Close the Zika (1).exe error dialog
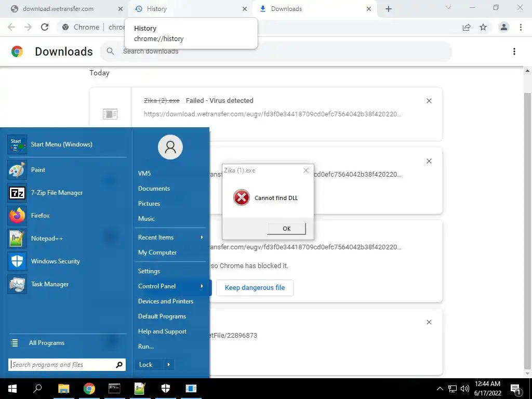This screenshot has height=399, width=532. (x=306, y=170)
